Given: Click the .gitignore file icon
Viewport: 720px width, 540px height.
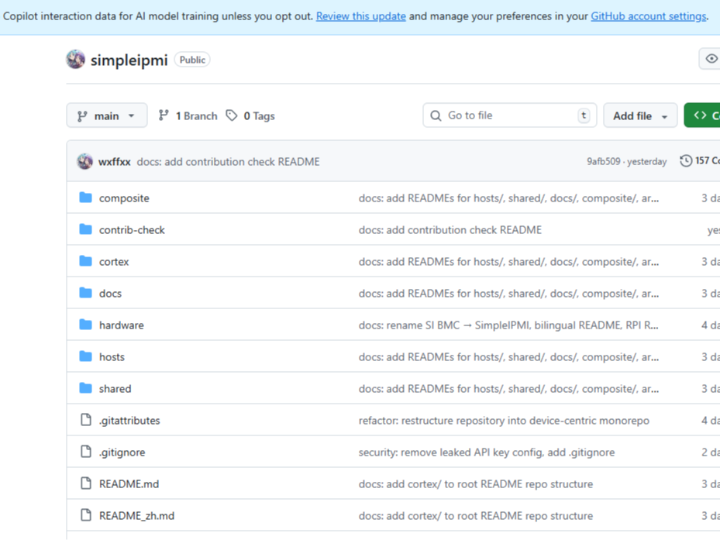Looking at the screenshot, I should (x=85, y=452).
